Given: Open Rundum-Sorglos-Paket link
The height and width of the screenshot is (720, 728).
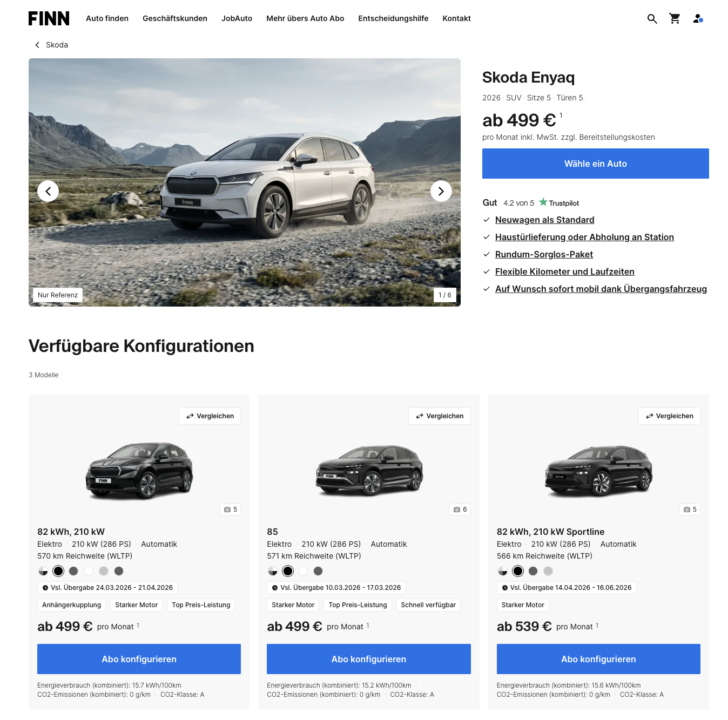Looking at the screenshot, I should (544, 254).
